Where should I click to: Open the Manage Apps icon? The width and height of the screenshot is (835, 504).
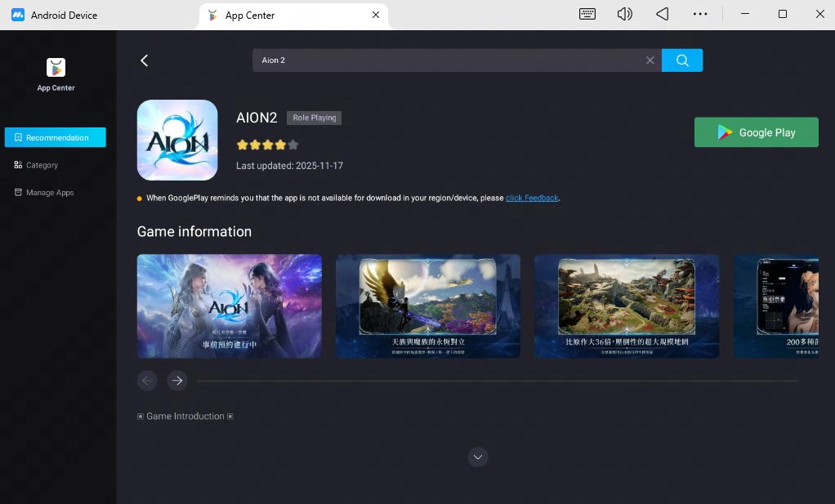(18, 192)
